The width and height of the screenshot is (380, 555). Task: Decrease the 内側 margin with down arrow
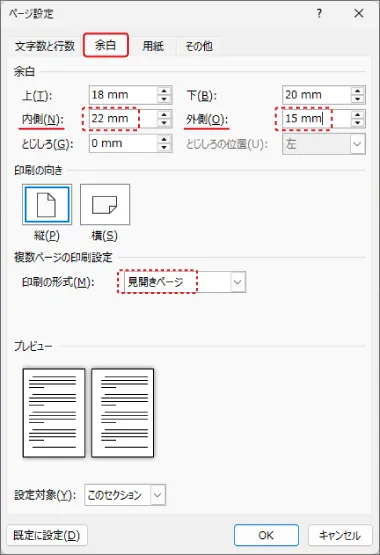click(164, 123)
